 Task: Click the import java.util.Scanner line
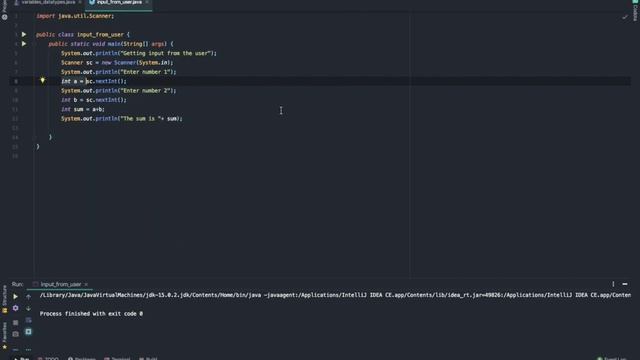75,16
